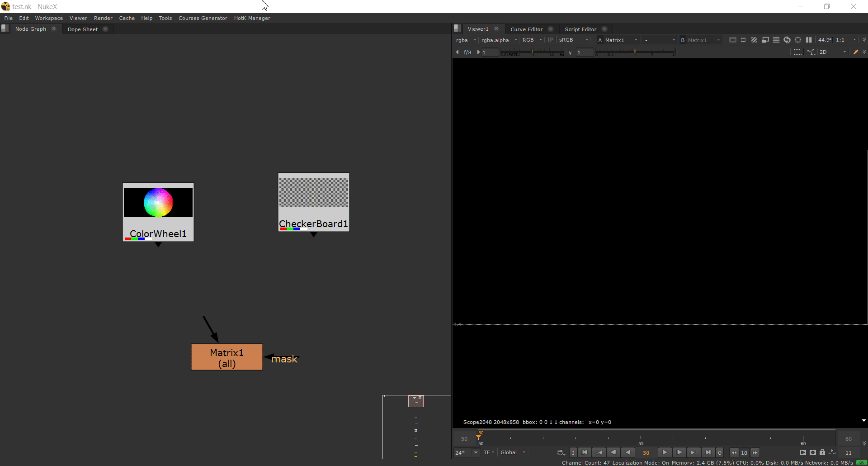Screen dimensions: 868x466
Task: Click the frame number field showing 50
Action: point(646,452)
